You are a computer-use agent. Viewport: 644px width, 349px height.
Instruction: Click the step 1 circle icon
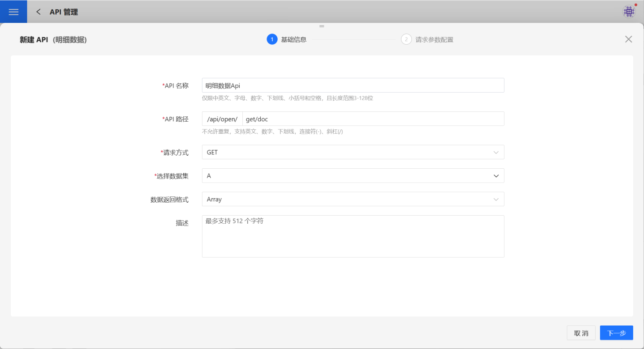pyautogui.click(x=272, y=39)
